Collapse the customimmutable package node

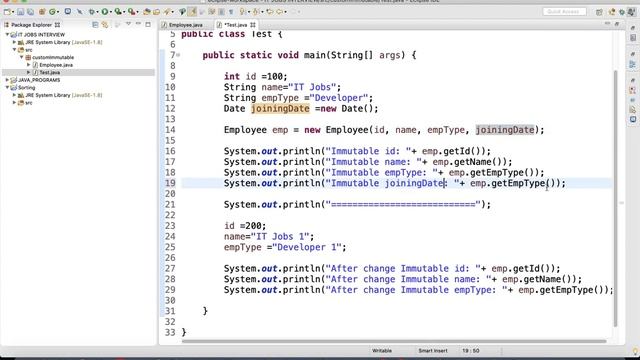point(22,57)
